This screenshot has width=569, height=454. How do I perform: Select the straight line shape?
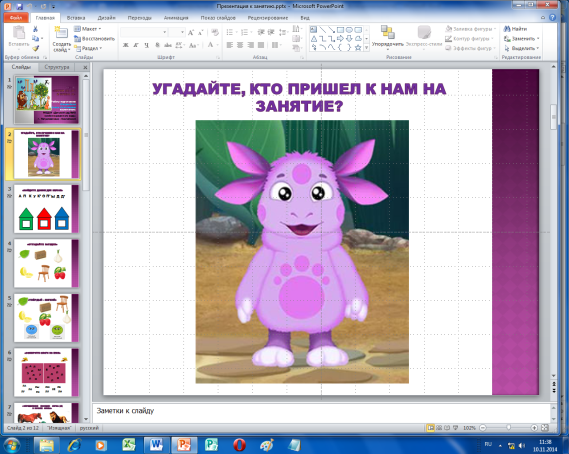(x=323, y=30)
